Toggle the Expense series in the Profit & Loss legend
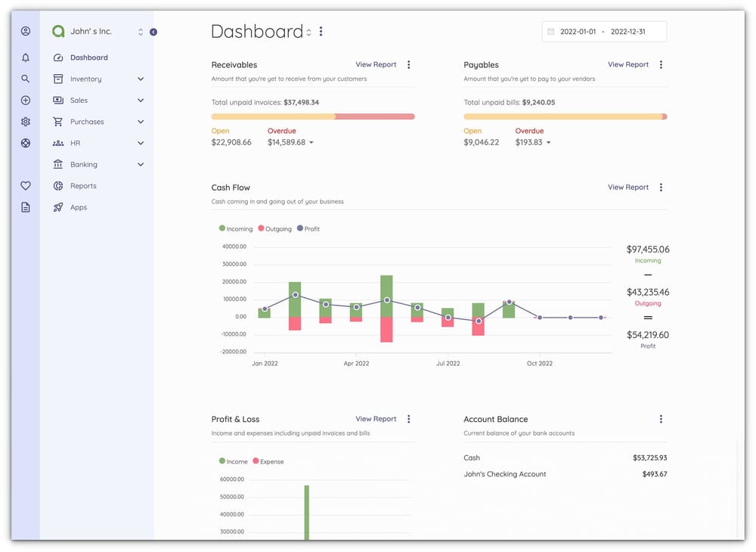 274,461
